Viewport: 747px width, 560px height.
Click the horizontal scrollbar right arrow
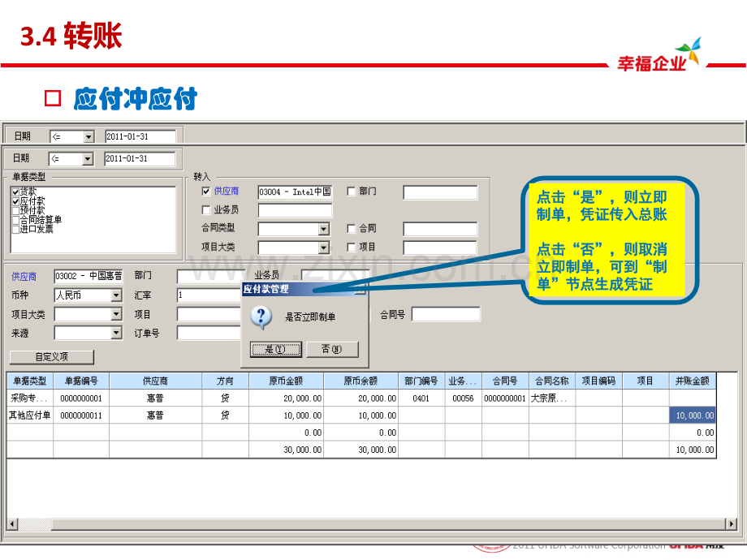tap(732, 524)
